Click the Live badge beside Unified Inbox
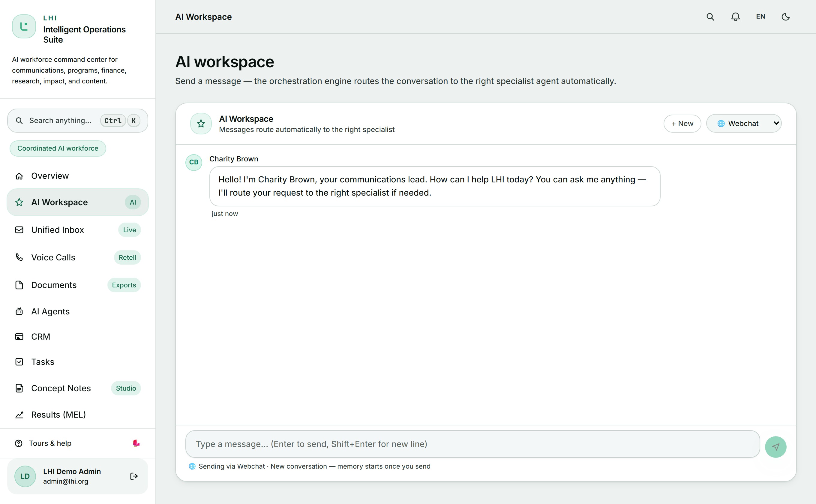The width and height of the screenshot is (816, 504). tap(129, 230)
